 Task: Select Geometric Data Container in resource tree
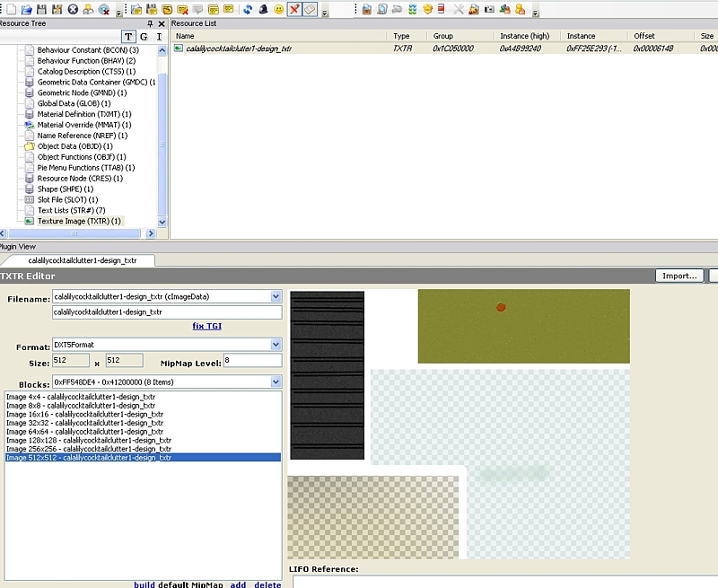point(96,82)
